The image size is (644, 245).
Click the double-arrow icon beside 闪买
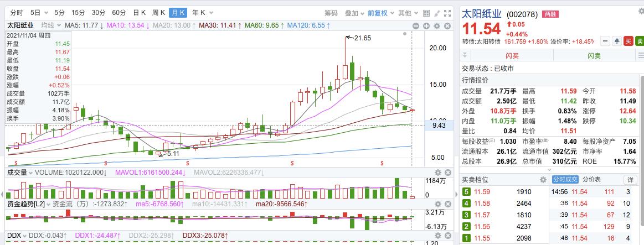(465, 55)
